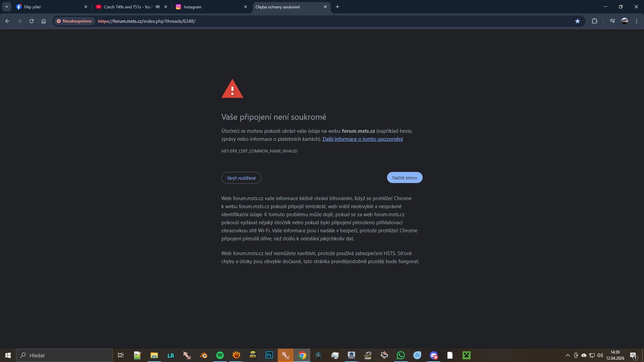Switch to the Instagram tab

pos(211,7)
